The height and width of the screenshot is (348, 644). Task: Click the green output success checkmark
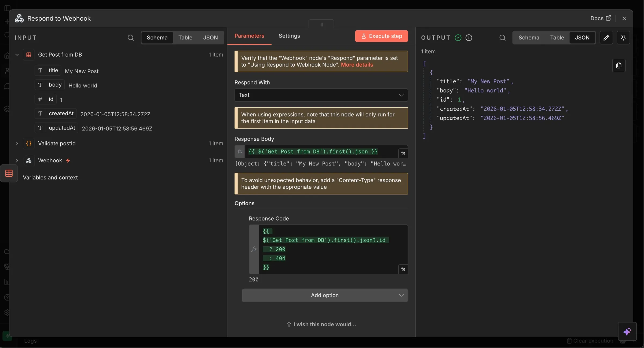coord(458,38)
